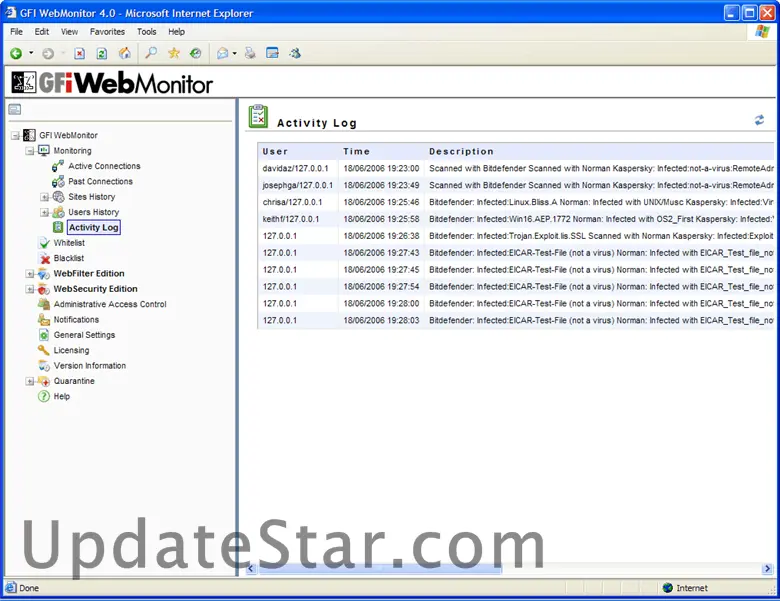
Task: Open General Settings
Action: 85,335
